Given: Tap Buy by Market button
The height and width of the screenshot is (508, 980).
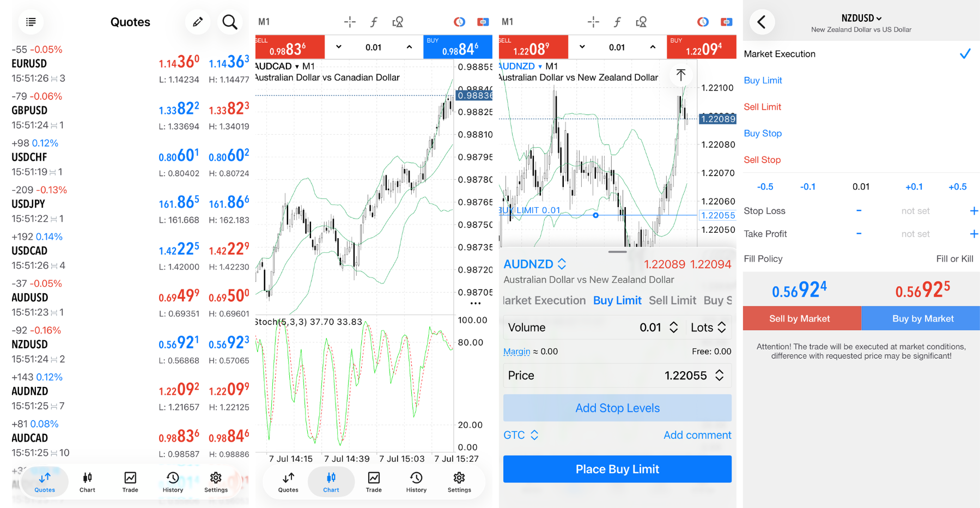Looking at the screenshot, I should 921,318.
